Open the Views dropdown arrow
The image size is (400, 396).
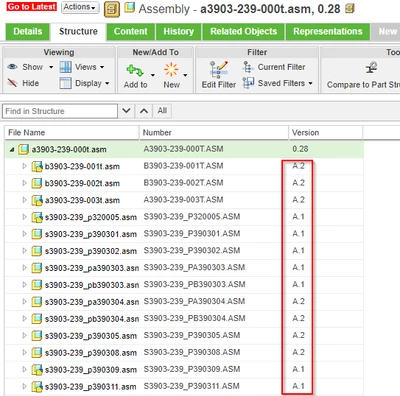[102, 67]
